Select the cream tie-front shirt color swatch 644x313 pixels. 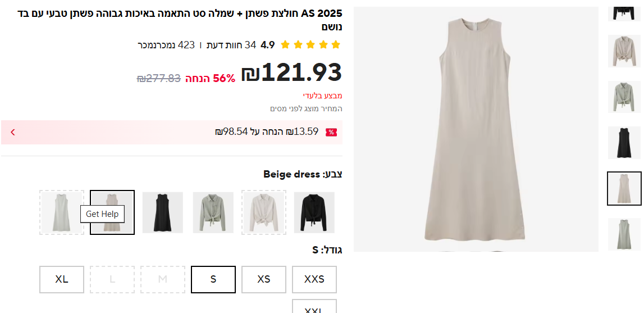coord(264,212)
